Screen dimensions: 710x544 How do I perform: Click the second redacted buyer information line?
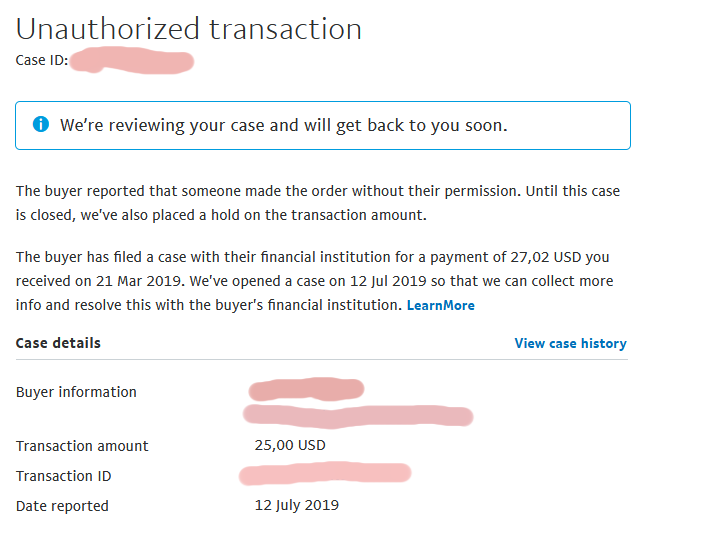coord(358,414)
